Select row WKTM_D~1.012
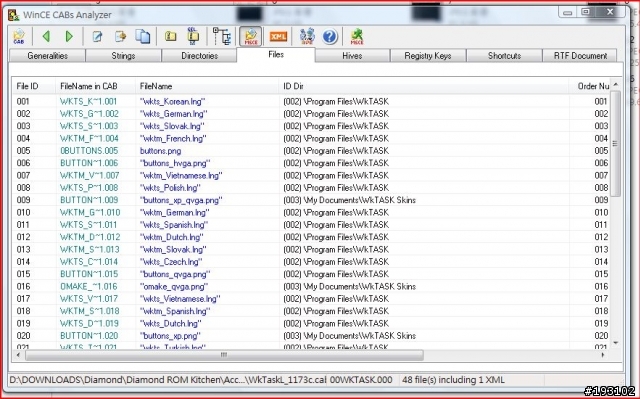Image resolution: width=640 pixels, height=399 pixels. 311,237
